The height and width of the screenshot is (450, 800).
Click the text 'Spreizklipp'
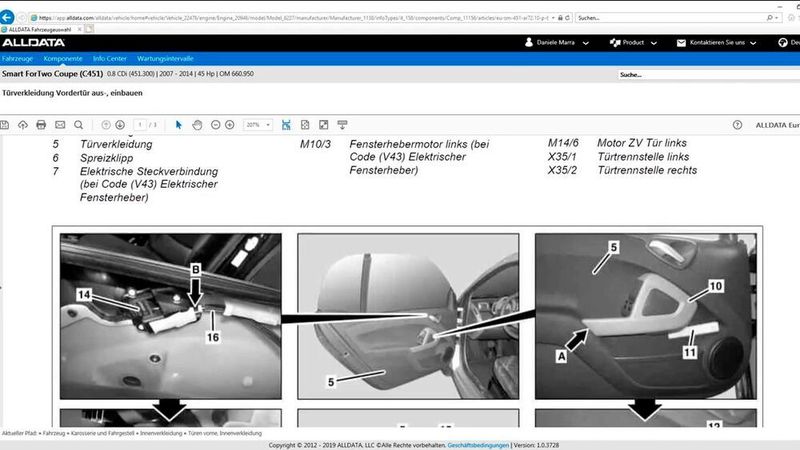tap(106, 158)
